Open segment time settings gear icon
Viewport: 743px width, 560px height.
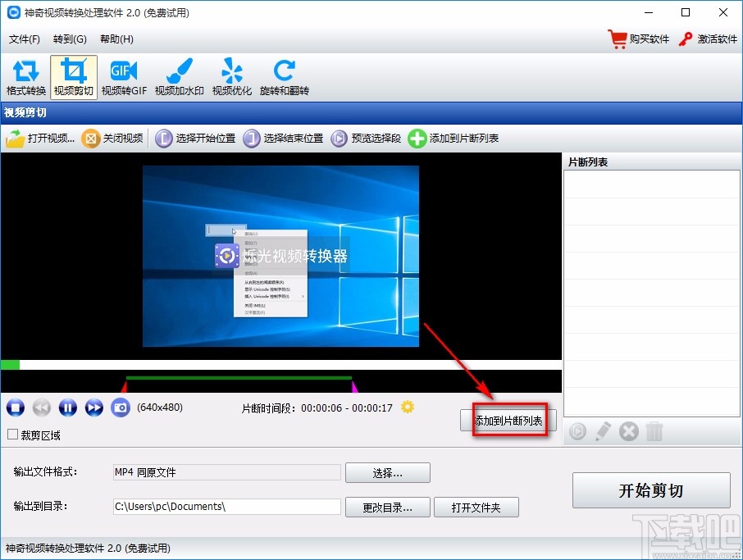point(408,407)
